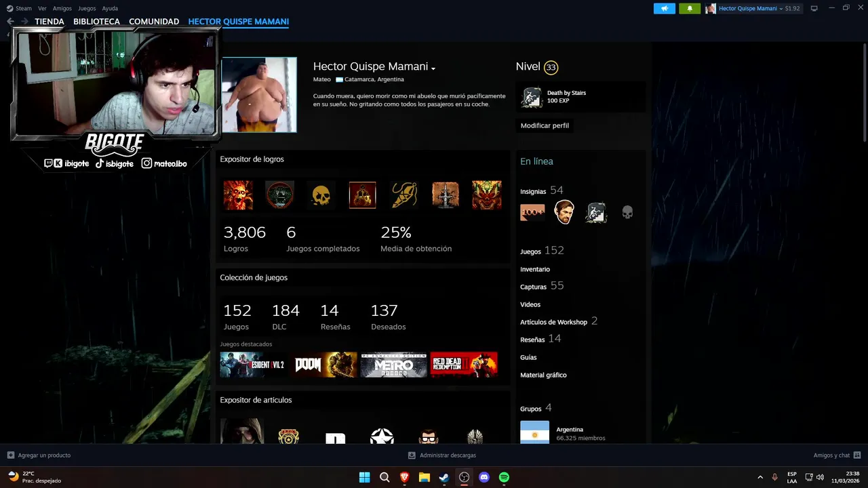868x488 pixels.
Task: Open the Juegos menu
Action: 87,8
